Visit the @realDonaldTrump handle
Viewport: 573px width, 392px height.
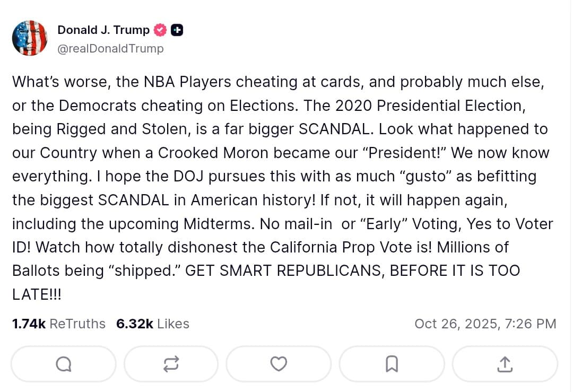[111, 48]
